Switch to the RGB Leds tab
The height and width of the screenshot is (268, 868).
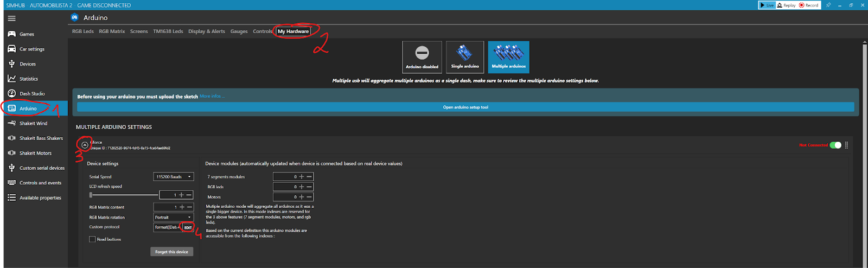click(x=82, y=31)
